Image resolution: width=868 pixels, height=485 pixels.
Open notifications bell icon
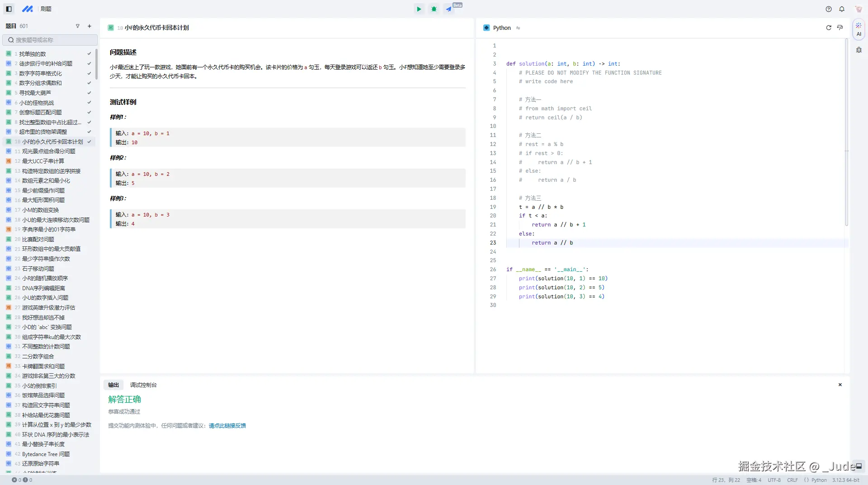(x=842, y=9)
